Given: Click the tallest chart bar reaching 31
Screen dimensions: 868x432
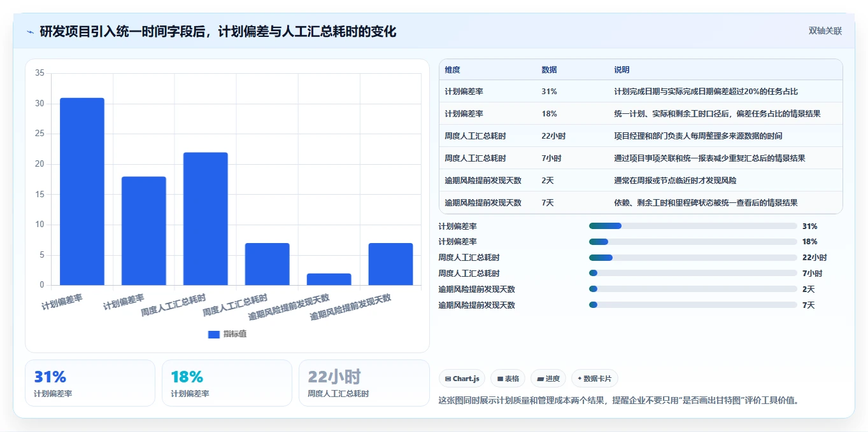Looking at the screenshot, I should [x=82, y=192].
